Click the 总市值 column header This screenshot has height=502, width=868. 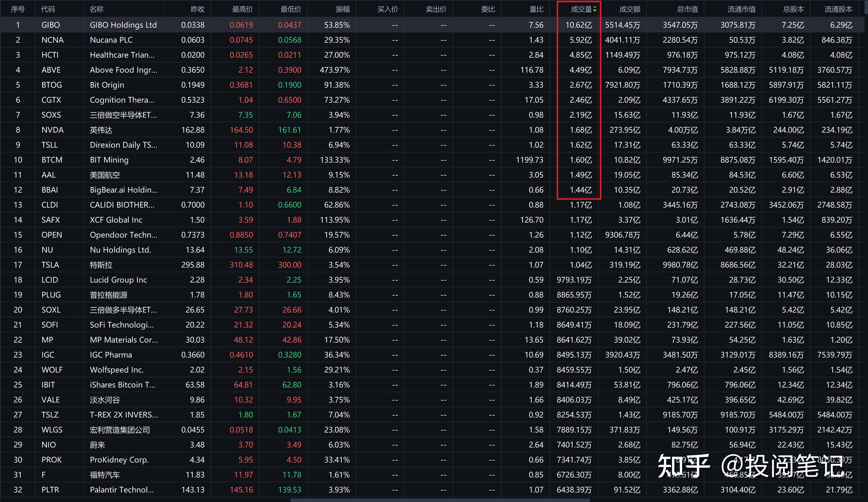pos(687,9)
